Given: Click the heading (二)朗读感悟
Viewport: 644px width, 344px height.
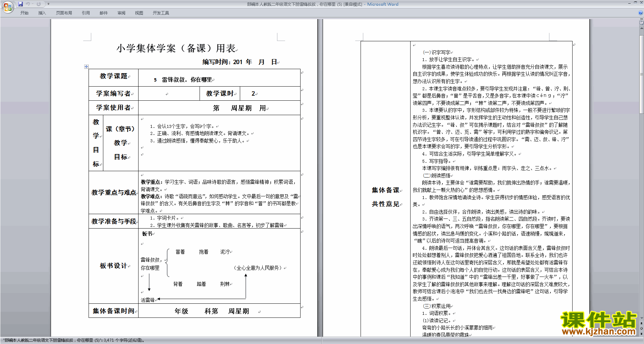Looking at the screenshot, I should 437,176.
